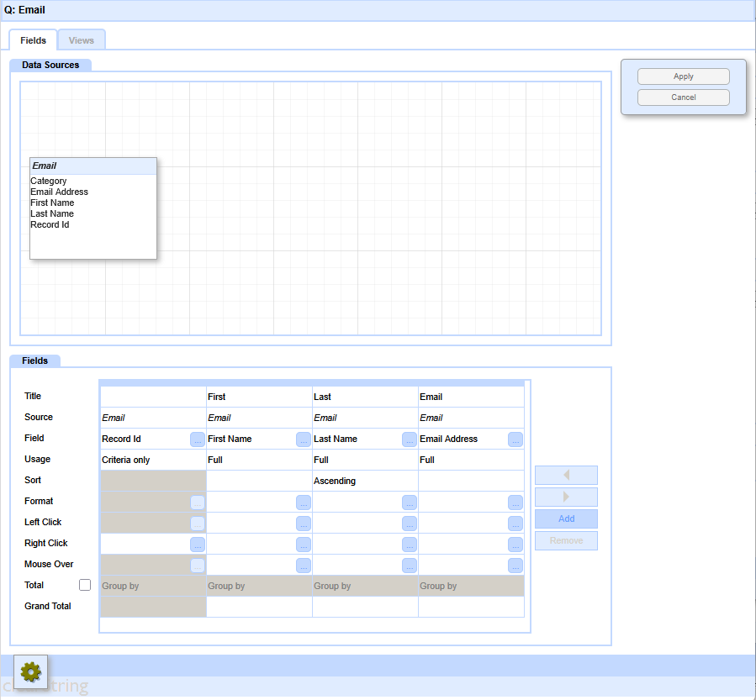This screenshot has height=700, width=756.
Task: Click the Email data source box header
Action: pos(93,166)
